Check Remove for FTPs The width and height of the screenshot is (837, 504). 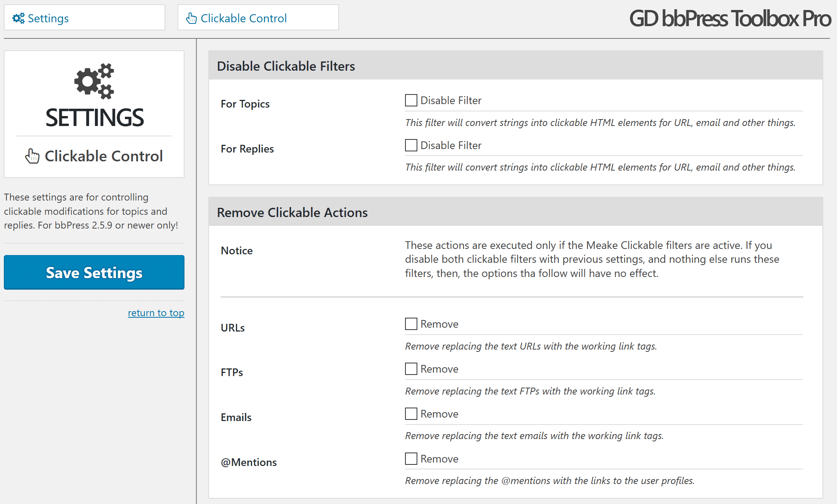411,369
